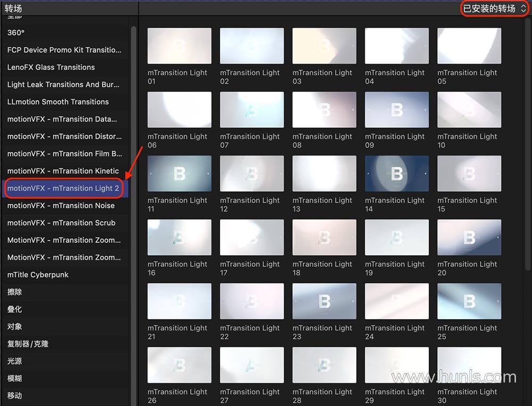Open motionVFX - mTransition Film Burn category
532x406 pixels.
pyautogui.click(x=65, y=154)
